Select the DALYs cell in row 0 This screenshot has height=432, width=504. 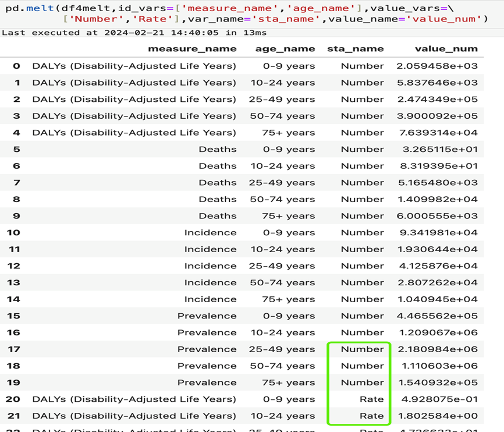[134, 66]
